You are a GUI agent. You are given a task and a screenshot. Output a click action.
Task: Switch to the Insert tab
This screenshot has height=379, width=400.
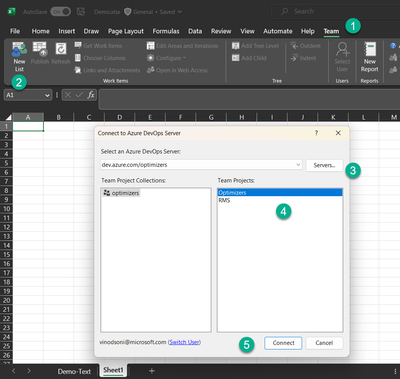pyautogui.click(x=67, y=31)
